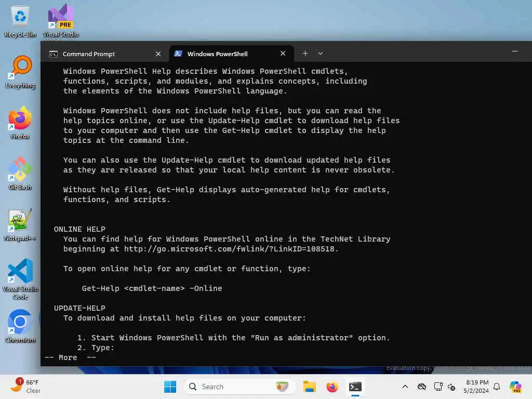
Task: Launch Firefox from the taskbar
Action: pyautogui.click(x=332, y=387)
